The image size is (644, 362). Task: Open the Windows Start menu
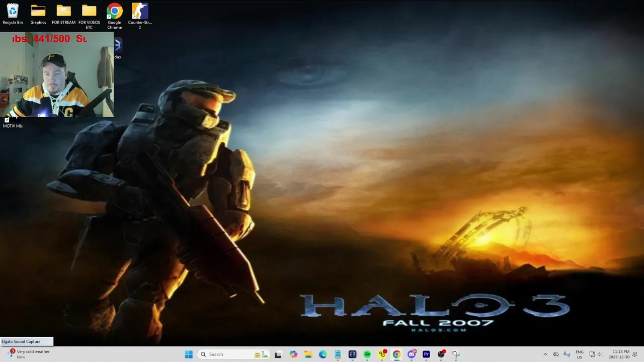coord(189,354)
